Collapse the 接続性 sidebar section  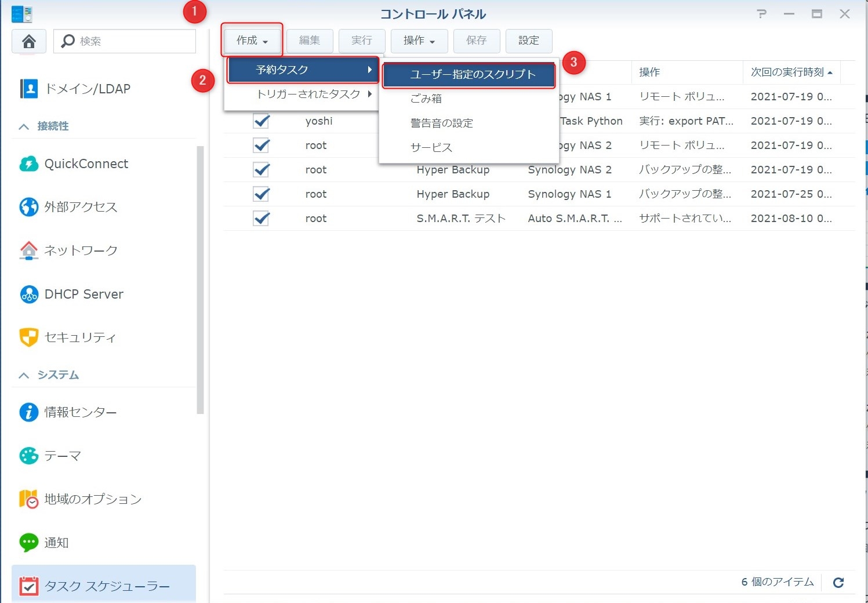point(24,126)
